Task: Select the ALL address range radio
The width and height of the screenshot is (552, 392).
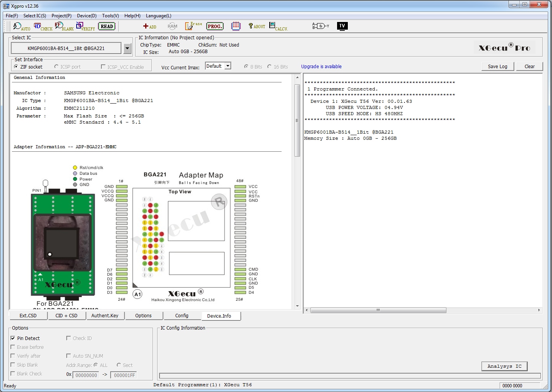Action: click(96, 365)
